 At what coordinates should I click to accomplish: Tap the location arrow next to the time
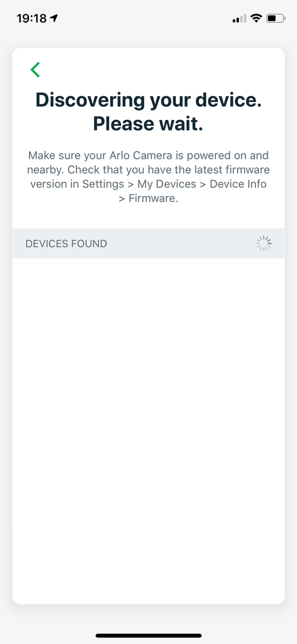click(x=53, y=18)
